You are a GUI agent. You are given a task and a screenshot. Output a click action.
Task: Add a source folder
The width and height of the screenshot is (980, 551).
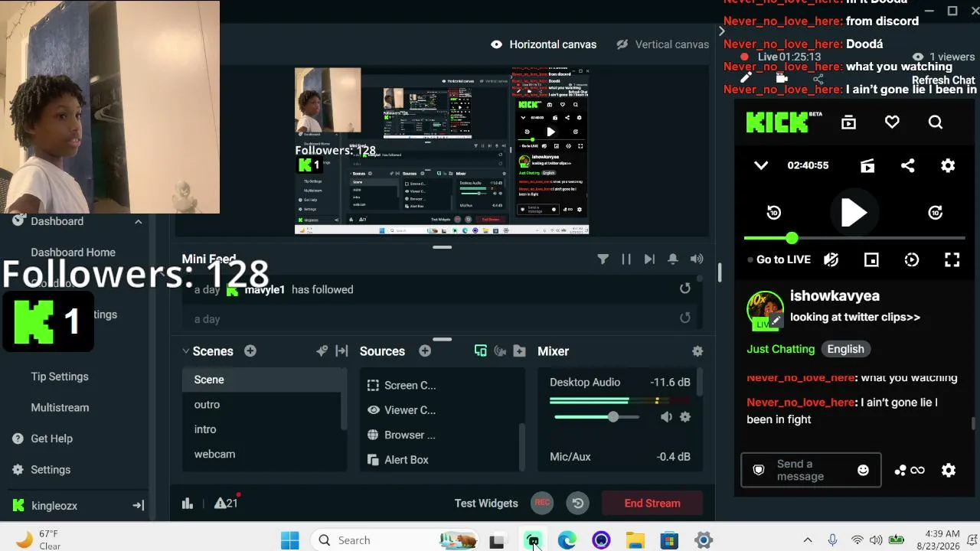coord(520,351)
